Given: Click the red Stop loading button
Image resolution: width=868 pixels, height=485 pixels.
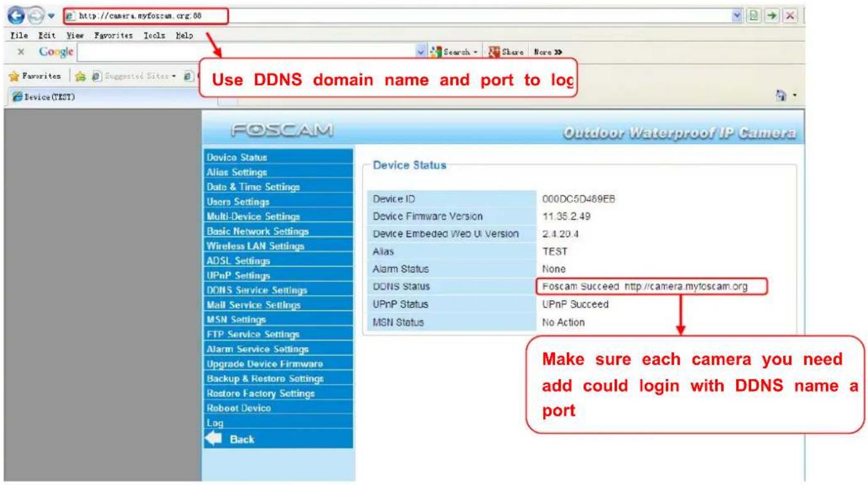Looking at the screenshot, I should pyautogui.click(x=790, y=16).
